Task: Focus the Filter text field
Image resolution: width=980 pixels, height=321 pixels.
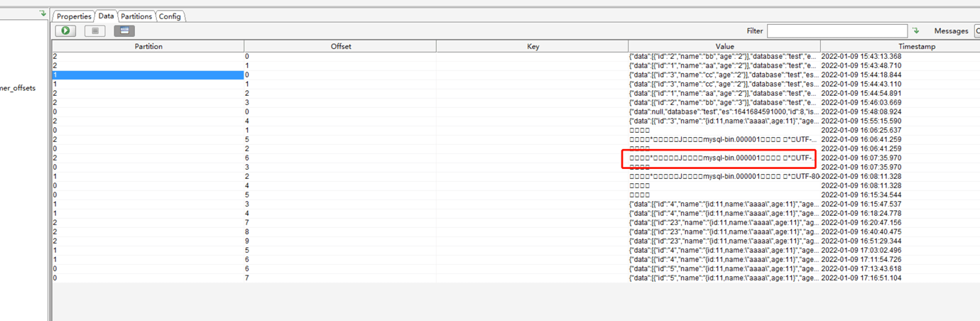Action: (837, 31)
